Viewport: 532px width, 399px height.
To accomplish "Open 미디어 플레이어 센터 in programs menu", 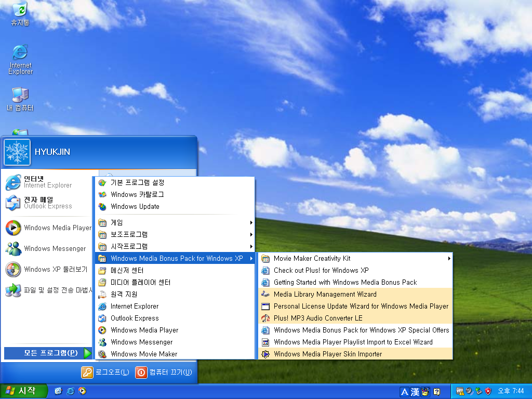I will [175, 282].
